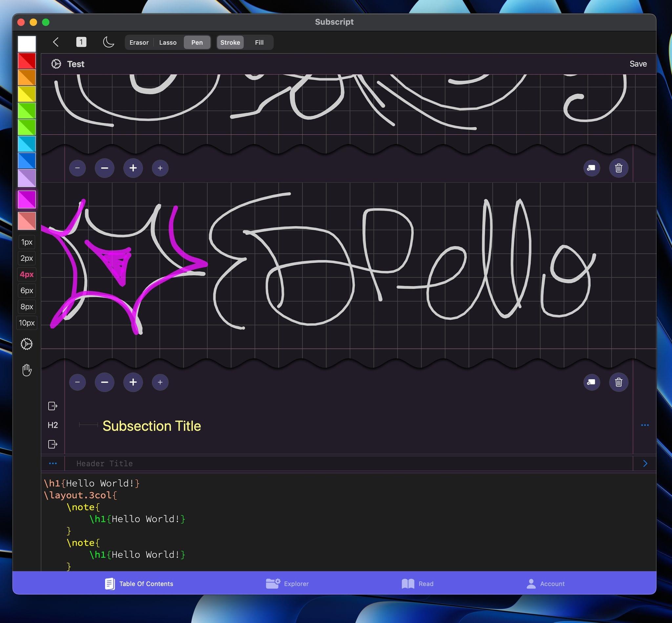Switch to the Explorer tab

288,584
